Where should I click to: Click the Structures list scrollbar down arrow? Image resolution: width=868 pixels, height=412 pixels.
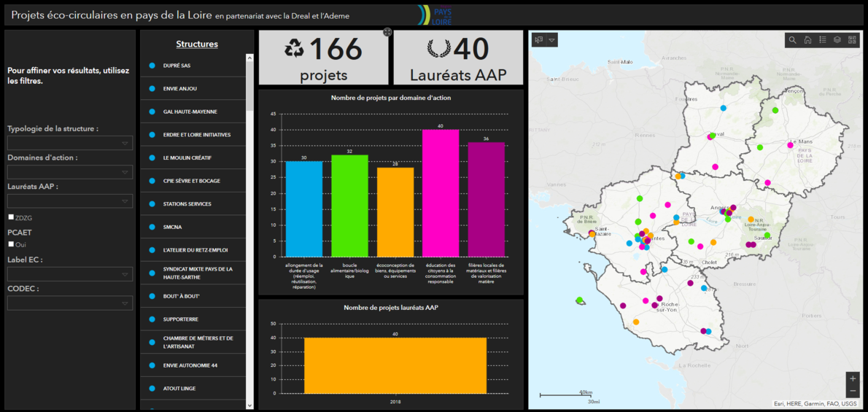[249, 405]
